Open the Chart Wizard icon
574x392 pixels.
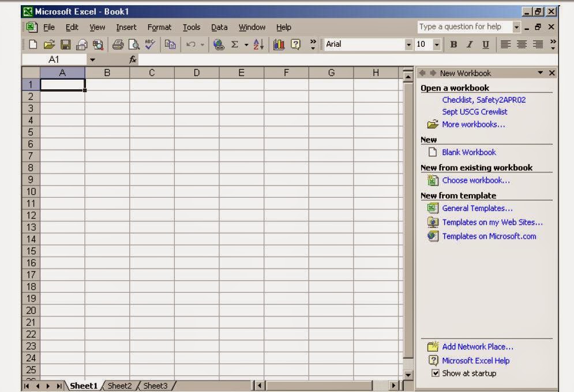279,44
